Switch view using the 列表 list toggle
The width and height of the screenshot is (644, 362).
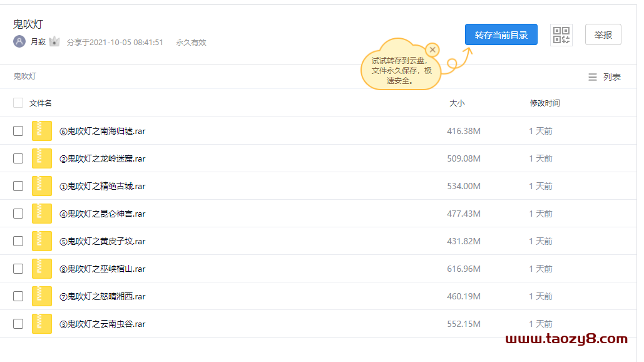[605, 77]
